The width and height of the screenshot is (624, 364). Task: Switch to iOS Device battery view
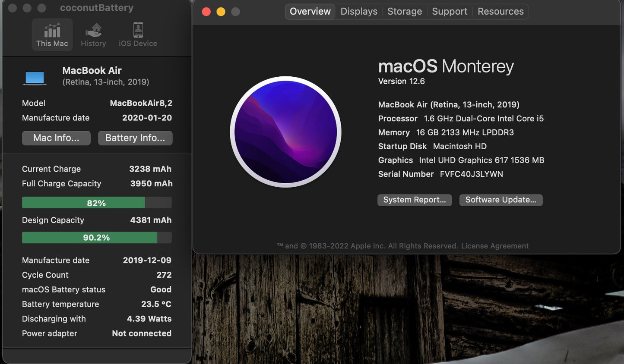(137, 35)
